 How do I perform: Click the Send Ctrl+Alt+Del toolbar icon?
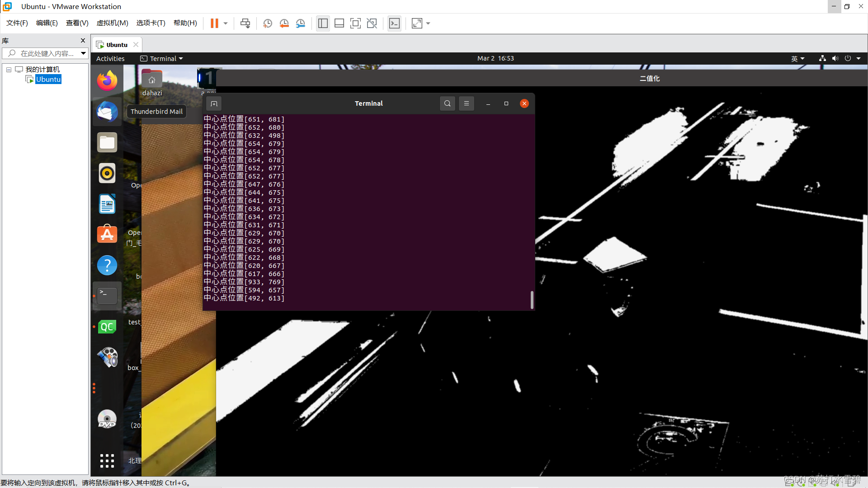(245, 23)
